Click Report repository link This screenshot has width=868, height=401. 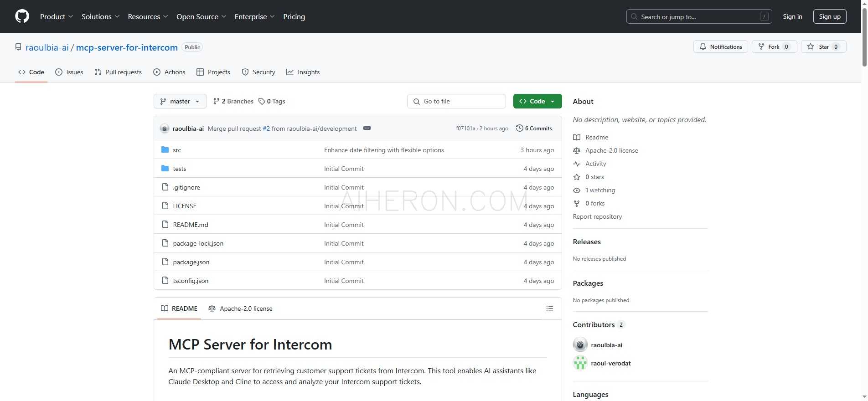pos(597,216)
